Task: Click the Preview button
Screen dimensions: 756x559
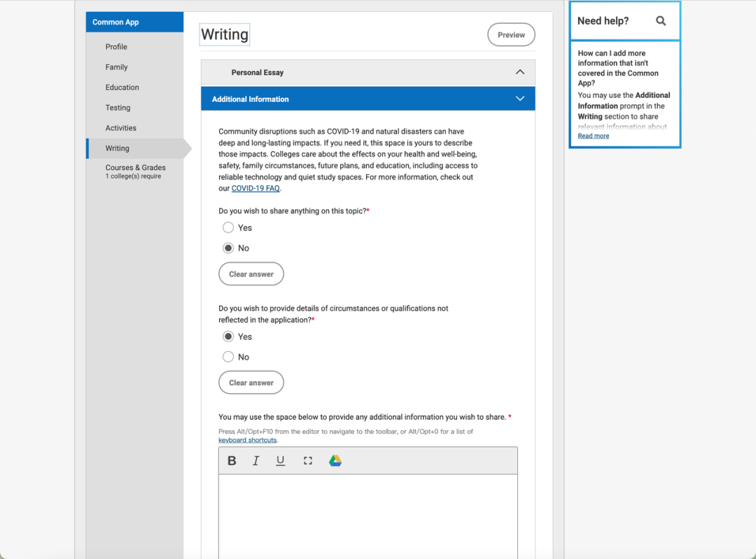Action: coord(511,35)
